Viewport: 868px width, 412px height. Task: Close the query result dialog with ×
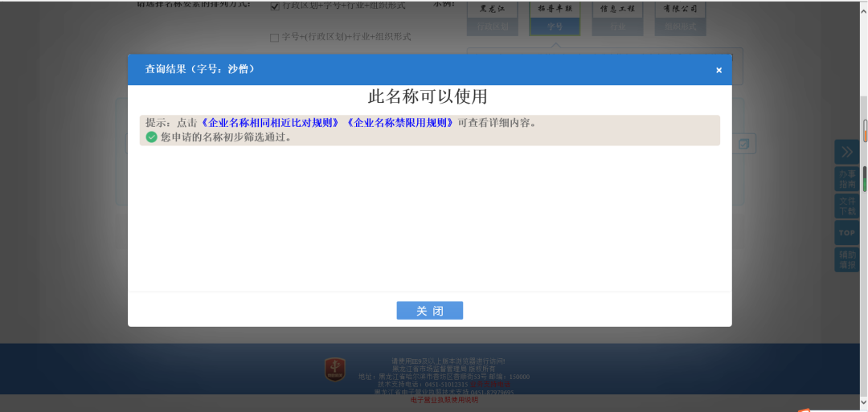click(719, 70)
